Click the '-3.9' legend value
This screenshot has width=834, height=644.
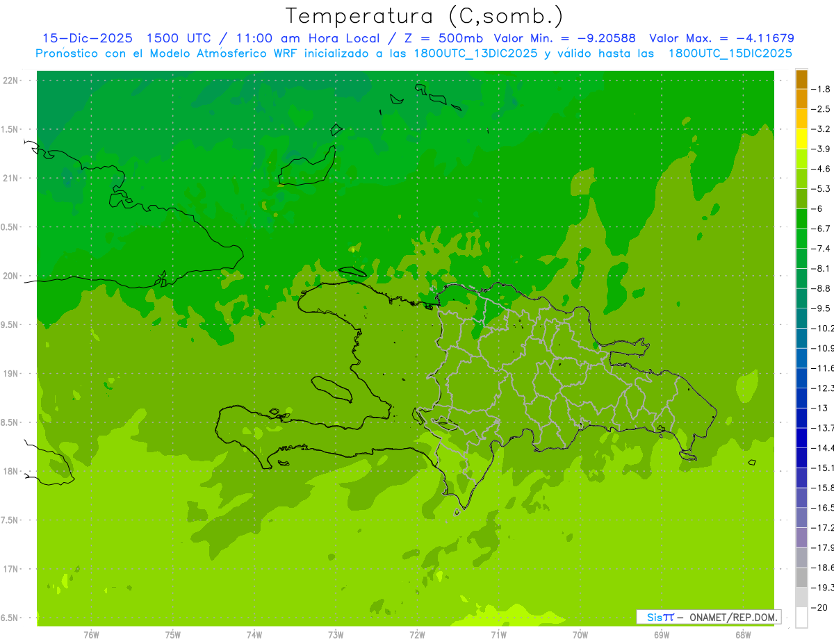coord(821,149)
